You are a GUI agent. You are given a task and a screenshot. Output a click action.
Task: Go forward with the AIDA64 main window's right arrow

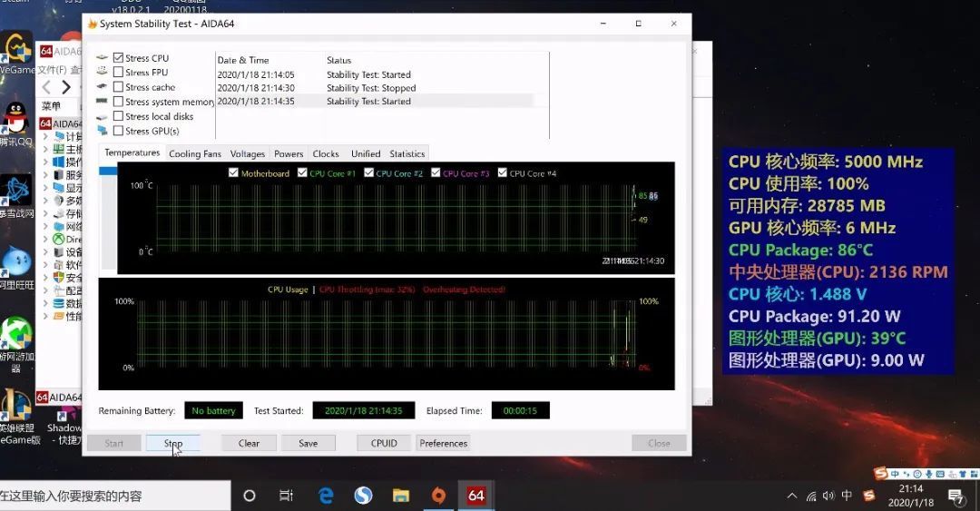[65, 87]
